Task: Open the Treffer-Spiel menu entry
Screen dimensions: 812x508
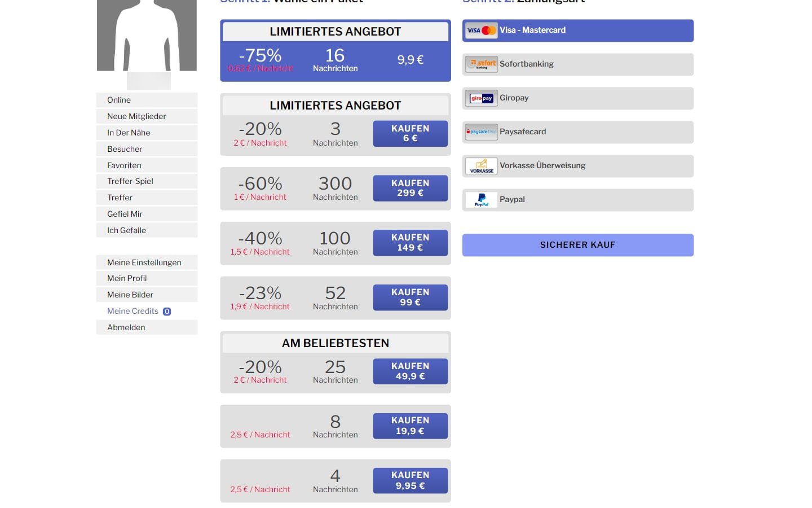Action: pos(147,181)
